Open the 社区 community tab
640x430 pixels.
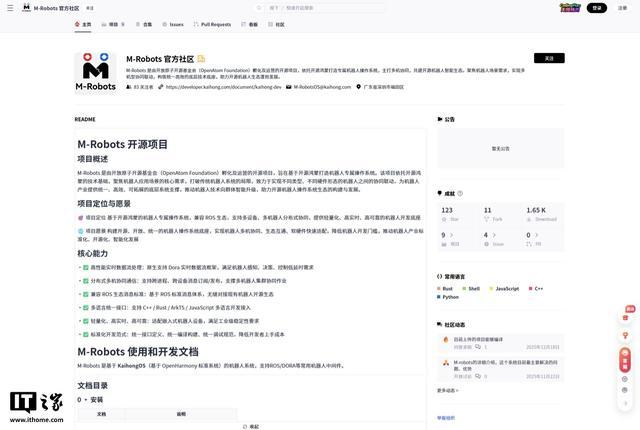276,24
